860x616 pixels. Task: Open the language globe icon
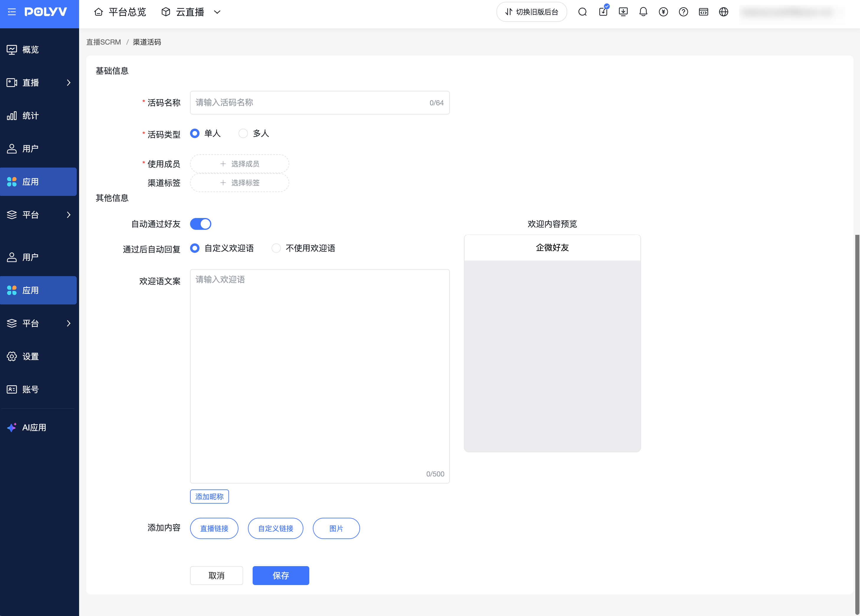723,12
